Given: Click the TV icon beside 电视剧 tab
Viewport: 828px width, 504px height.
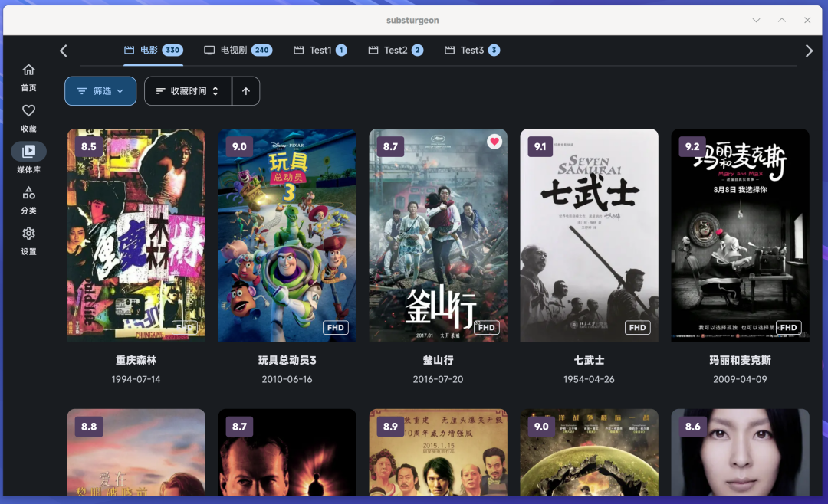Looking at the screenshot, I should point(209,50).
